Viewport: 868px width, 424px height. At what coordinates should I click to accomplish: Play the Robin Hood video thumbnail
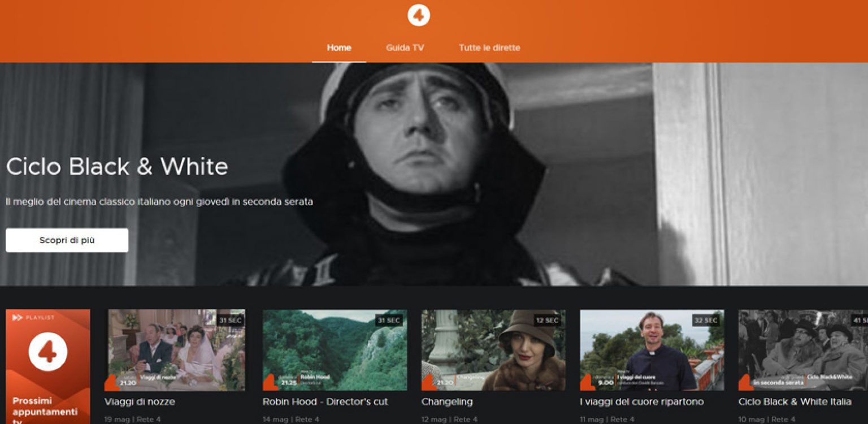click(x=335, y=350)
